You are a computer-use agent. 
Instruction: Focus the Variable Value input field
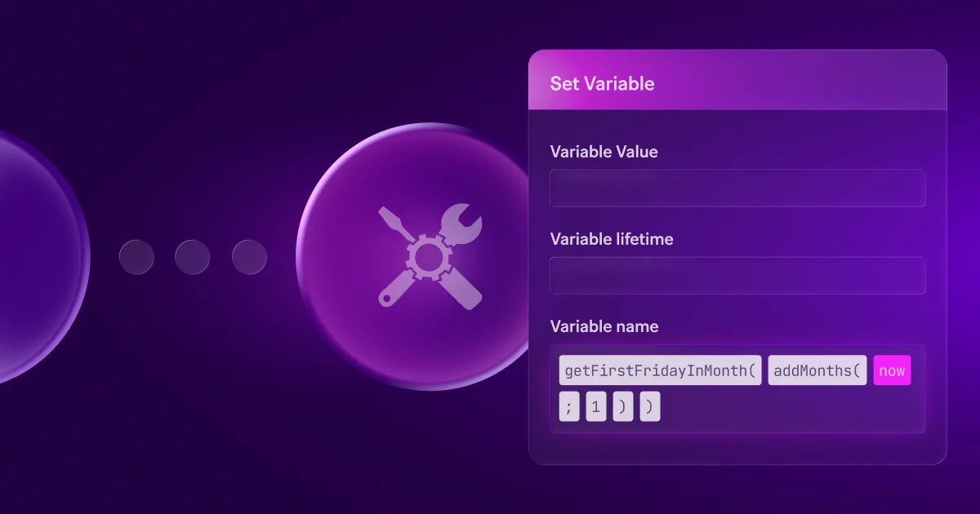point(737,188)
